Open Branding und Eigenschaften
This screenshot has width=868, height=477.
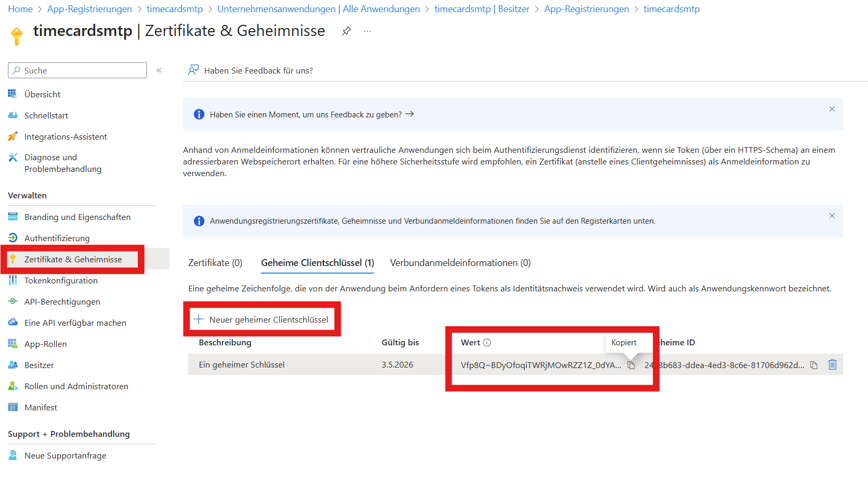[77, 217]
